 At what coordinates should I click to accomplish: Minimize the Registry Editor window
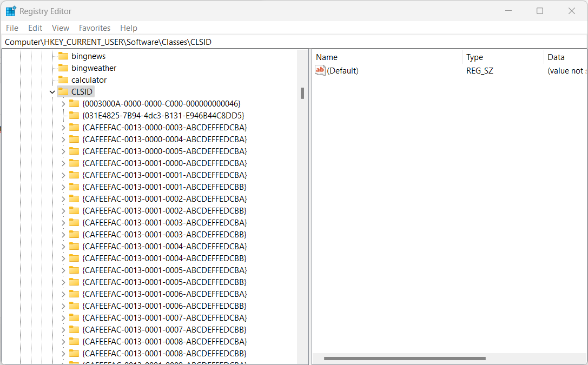508,11
